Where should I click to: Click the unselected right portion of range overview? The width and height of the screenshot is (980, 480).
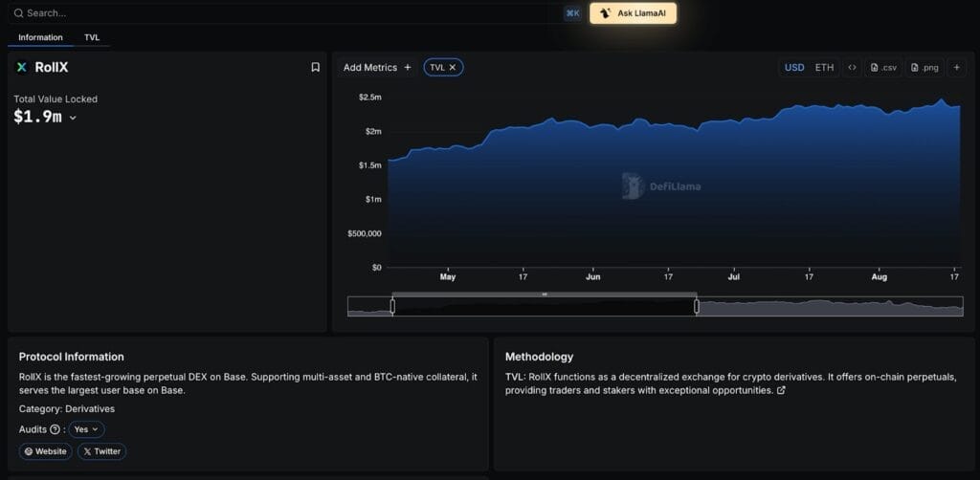(x=831, y=306)
